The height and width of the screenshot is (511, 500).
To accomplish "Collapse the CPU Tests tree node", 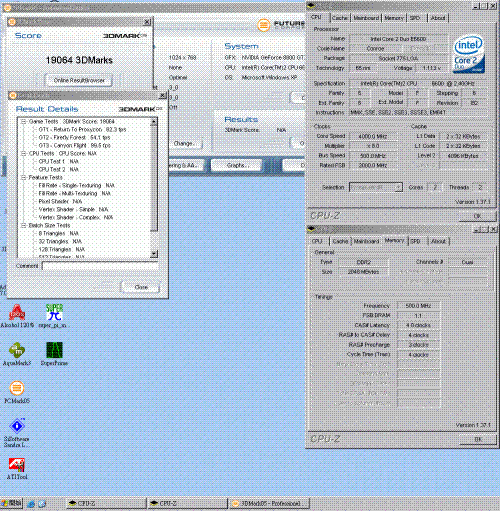I will click(23, 153).
